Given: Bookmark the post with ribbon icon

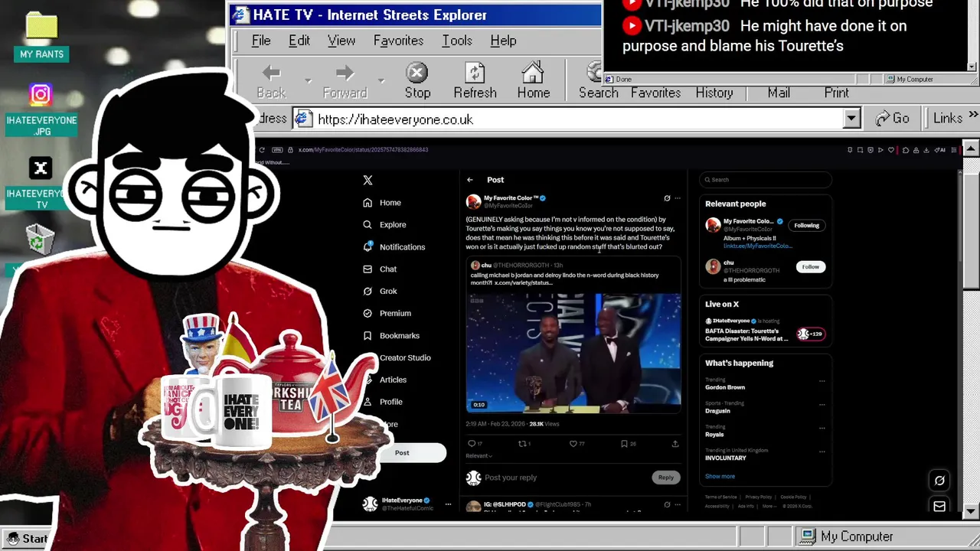Looking at the screenshot, I should (x=624, y=444).
